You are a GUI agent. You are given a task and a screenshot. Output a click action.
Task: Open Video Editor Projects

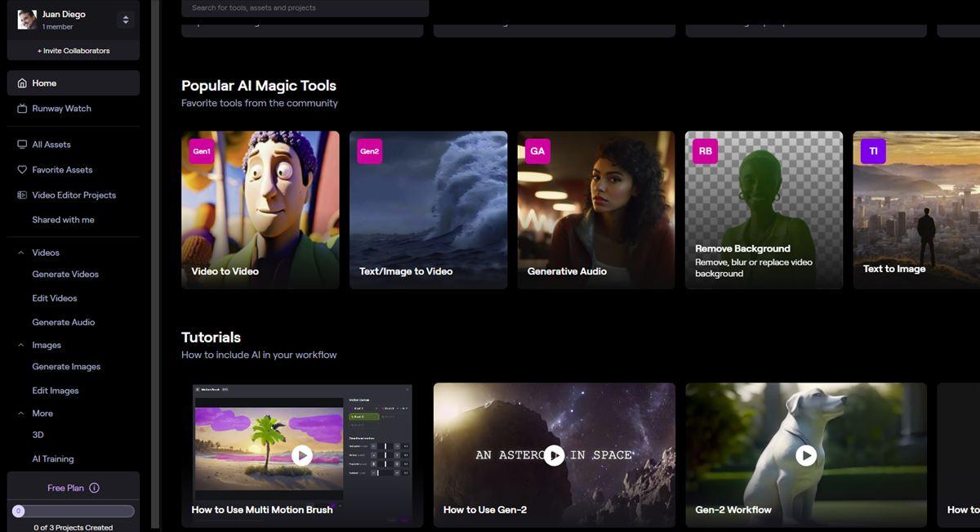tap(73, 195)
